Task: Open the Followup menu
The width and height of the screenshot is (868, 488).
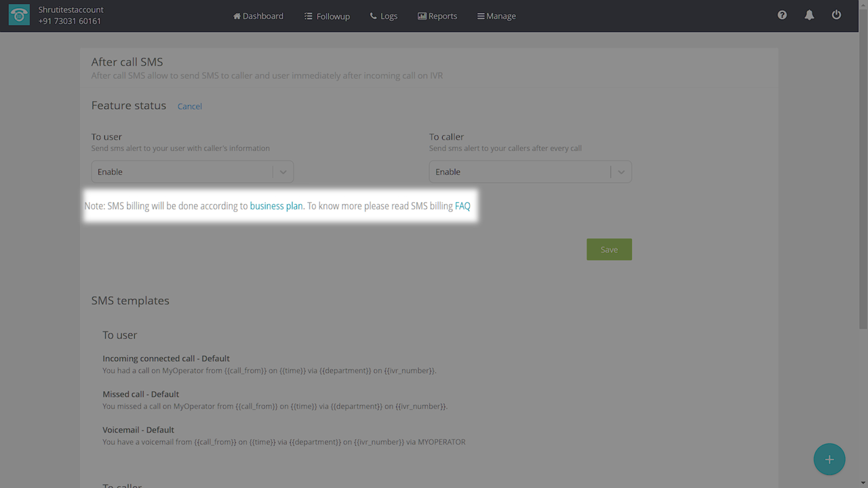Action: coord(327,16)
